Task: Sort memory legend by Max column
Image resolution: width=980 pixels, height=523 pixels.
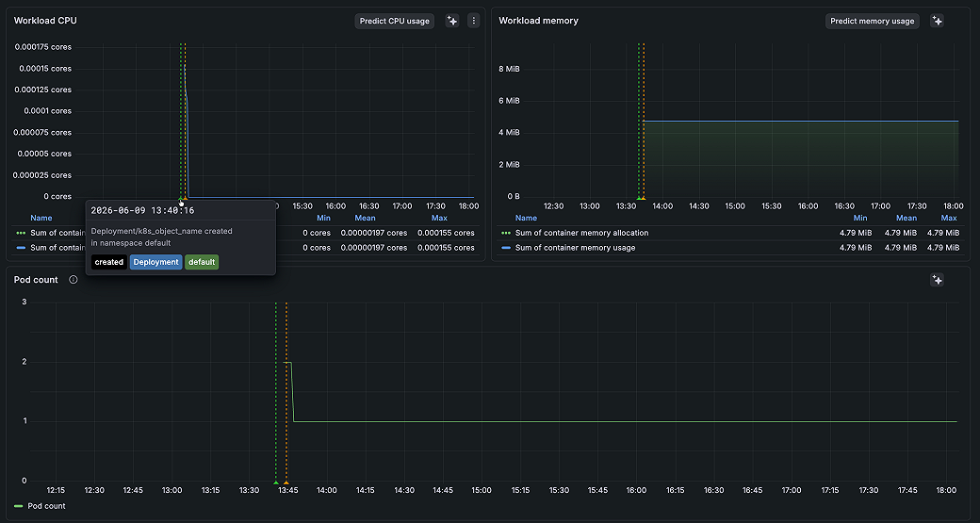Action: point(949,218)
